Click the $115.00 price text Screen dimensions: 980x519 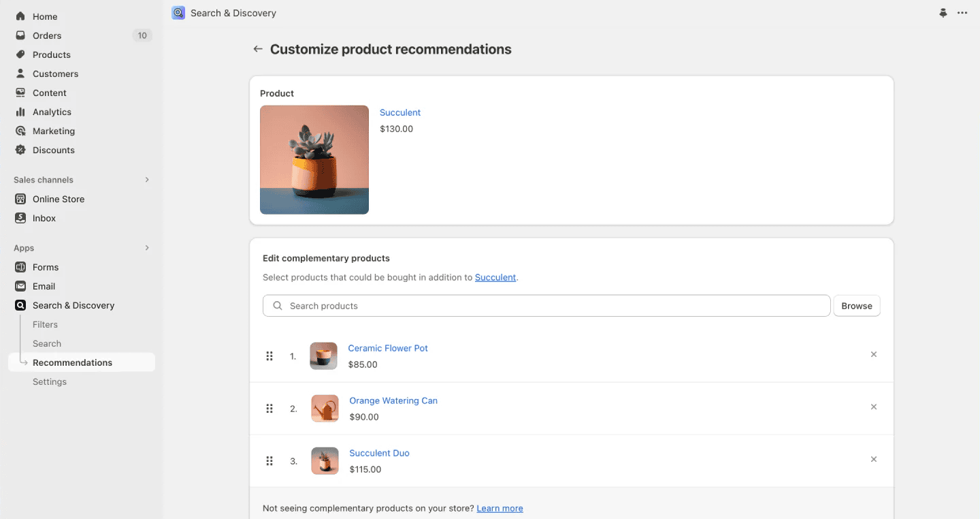point(365,469)
